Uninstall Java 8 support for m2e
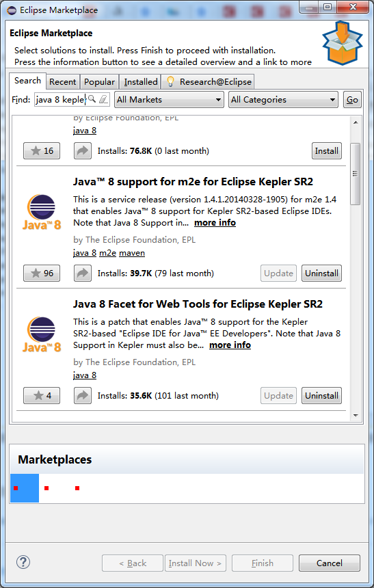374x588 pixels. tap(321, 273)
